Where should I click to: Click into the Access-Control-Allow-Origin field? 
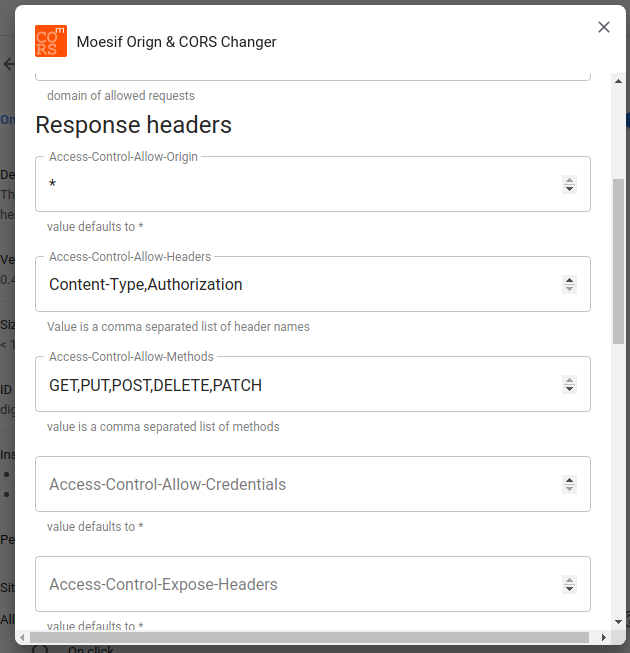click(x=300, y=185)
